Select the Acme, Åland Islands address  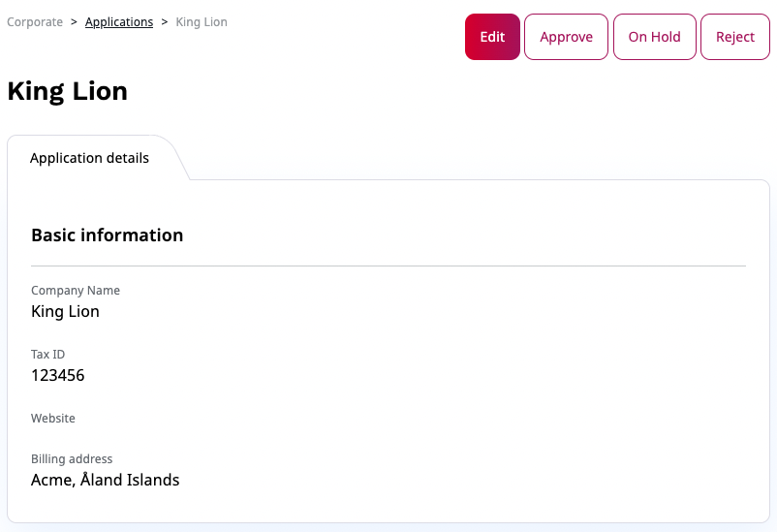pos(105,480)
